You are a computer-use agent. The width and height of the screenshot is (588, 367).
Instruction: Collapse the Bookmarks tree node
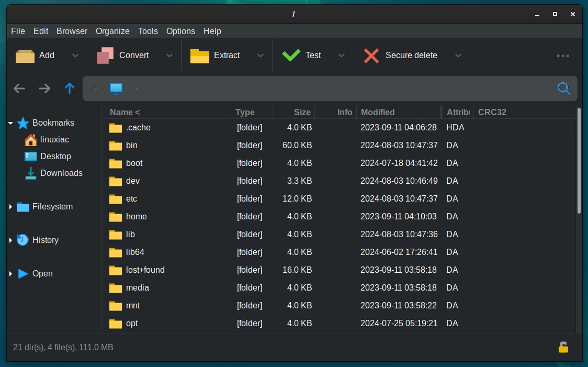click(x=10, y=123)
